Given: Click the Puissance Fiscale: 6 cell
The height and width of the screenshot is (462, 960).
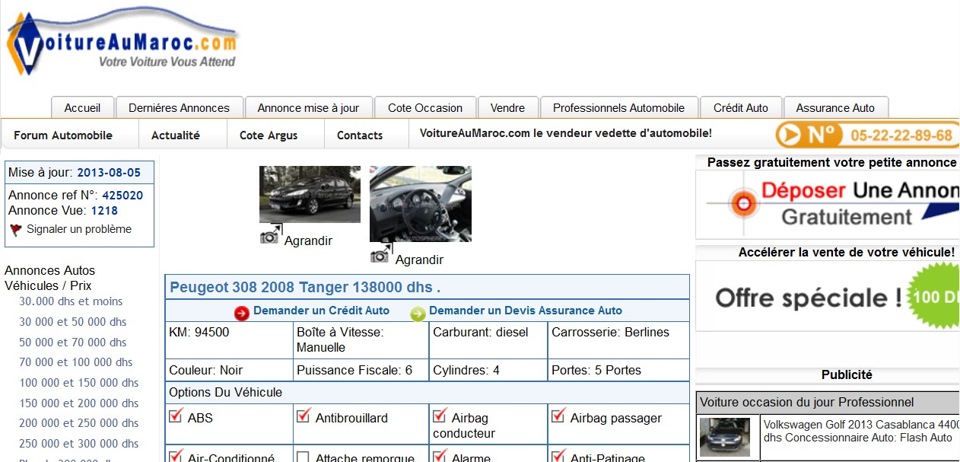Looking at the screenshot, I should 361,370.
